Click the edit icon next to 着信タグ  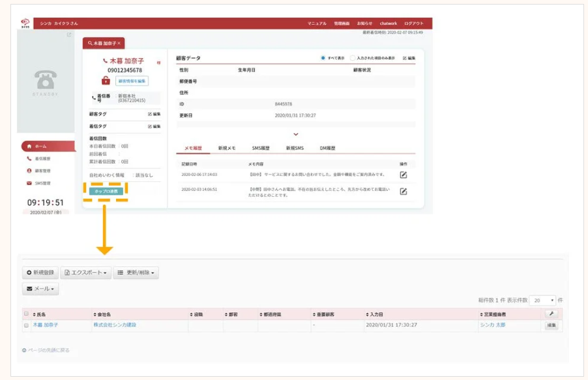154,126
